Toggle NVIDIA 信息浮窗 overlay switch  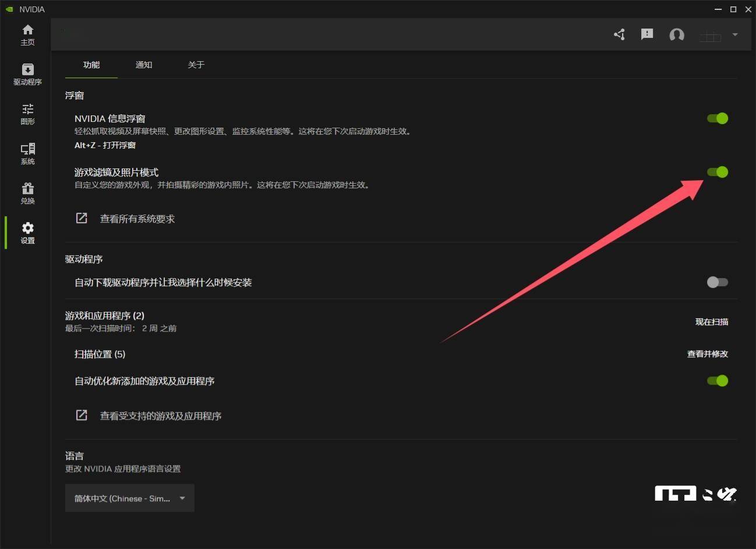(718, 118)
